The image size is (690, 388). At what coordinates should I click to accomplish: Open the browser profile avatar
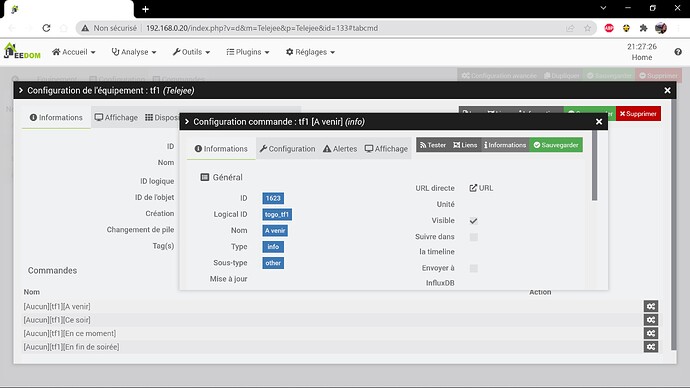pyautogui.click(x=661, y=28)
